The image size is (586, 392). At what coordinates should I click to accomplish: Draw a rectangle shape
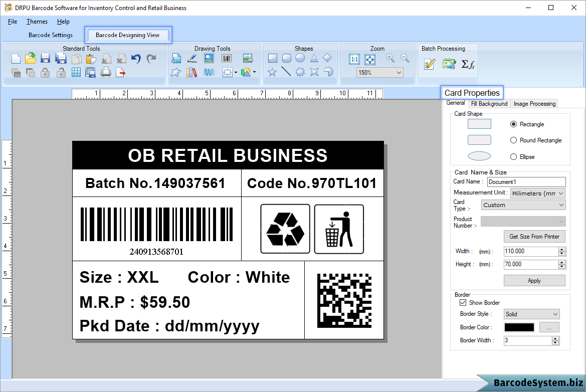pos(272,58)
